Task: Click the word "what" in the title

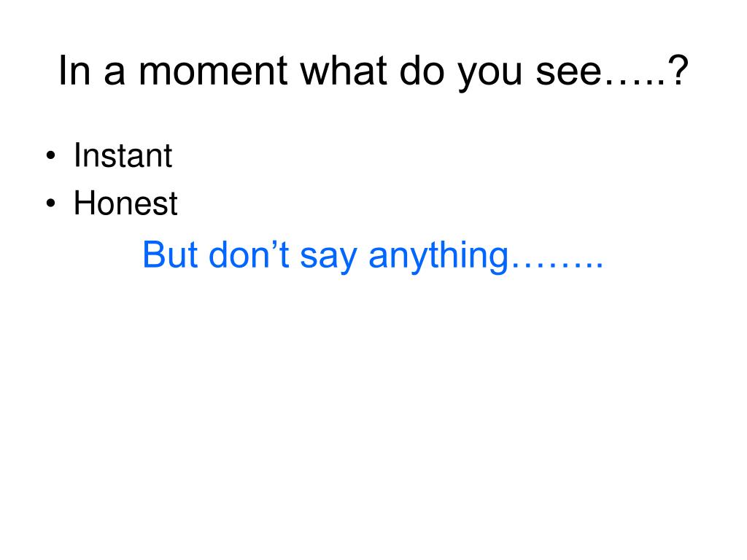Action: click(344, 71)
